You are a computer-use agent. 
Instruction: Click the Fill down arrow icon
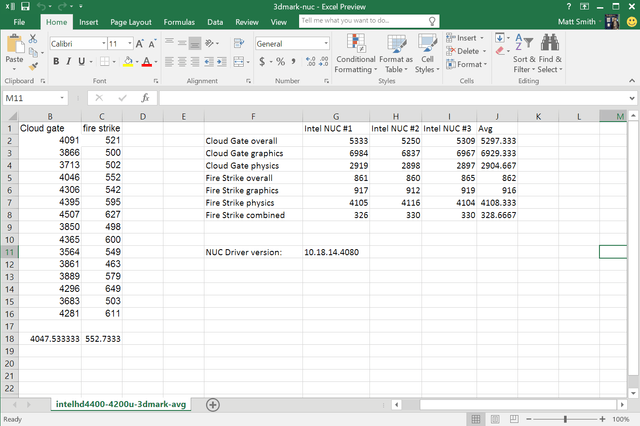[x=500, y=38]
